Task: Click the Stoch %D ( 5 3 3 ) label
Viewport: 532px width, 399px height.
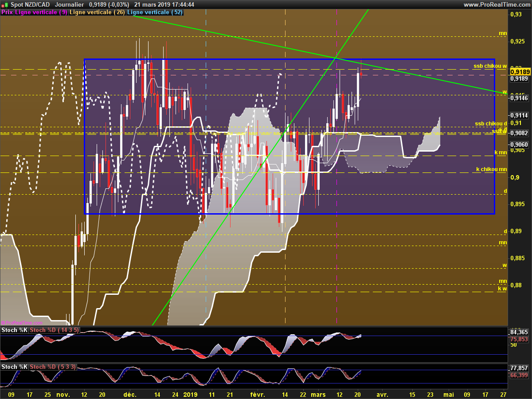Action: tap(53, 367)
